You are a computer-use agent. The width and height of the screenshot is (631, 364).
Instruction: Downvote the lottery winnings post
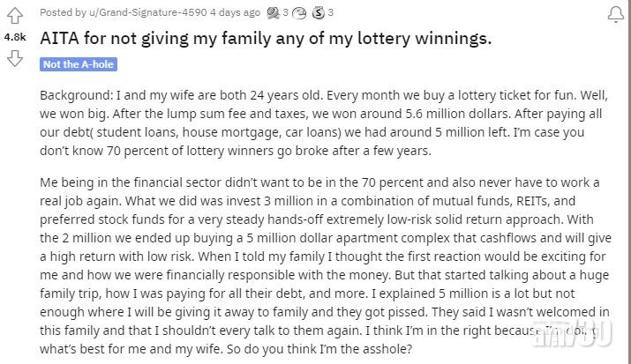click(x=15, y=59)
